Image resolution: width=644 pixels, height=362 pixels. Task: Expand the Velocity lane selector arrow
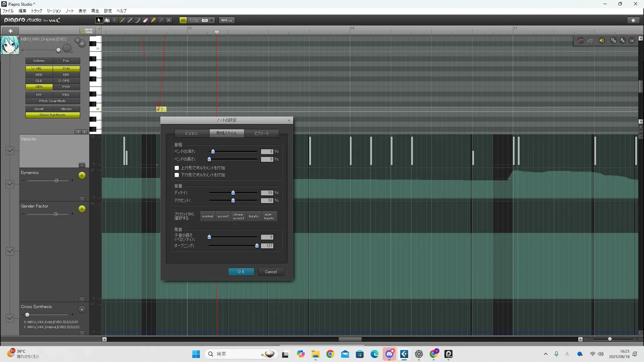[10, 150]
